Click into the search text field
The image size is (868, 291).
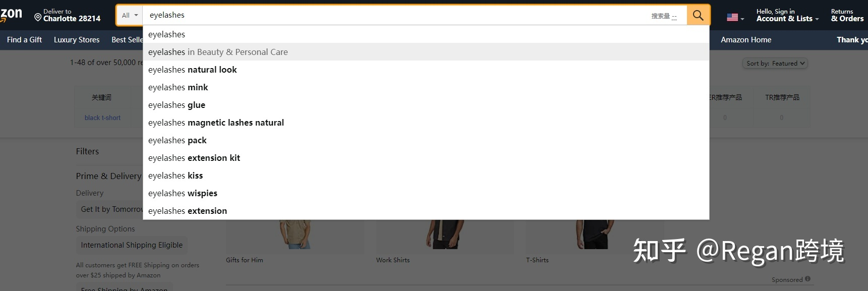tap(393, 15)
